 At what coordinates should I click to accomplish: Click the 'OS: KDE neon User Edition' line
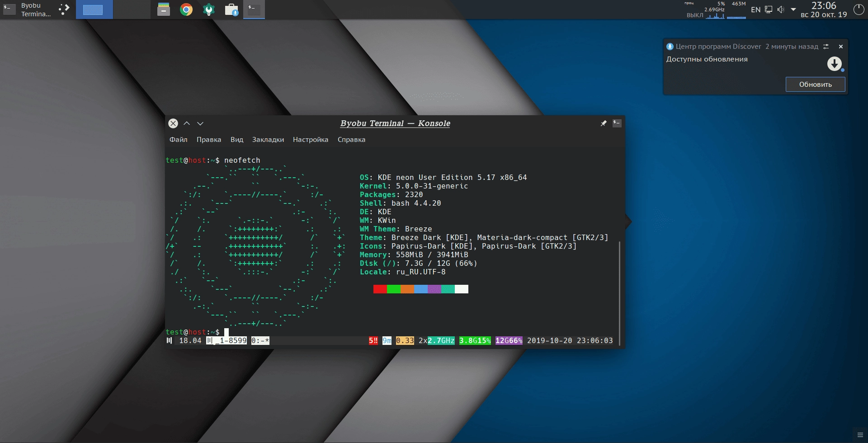443,178
